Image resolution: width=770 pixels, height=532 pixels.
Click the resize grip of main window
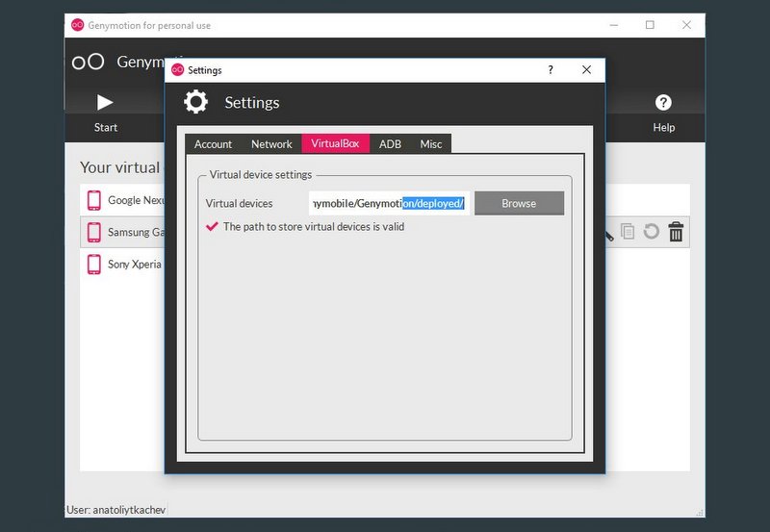[x=700, y=513]
